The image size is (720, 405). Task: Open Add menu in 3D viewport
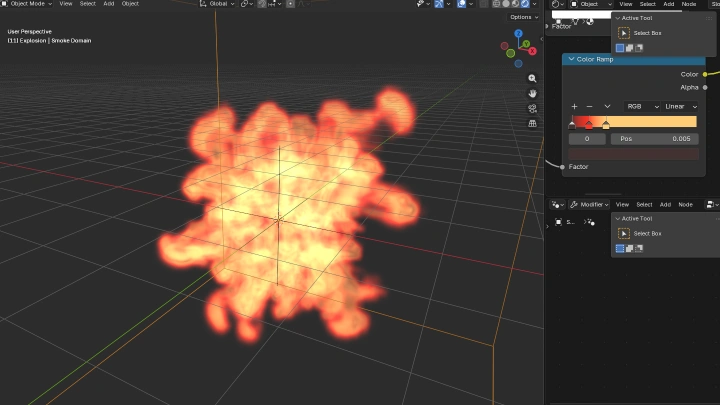108,4
